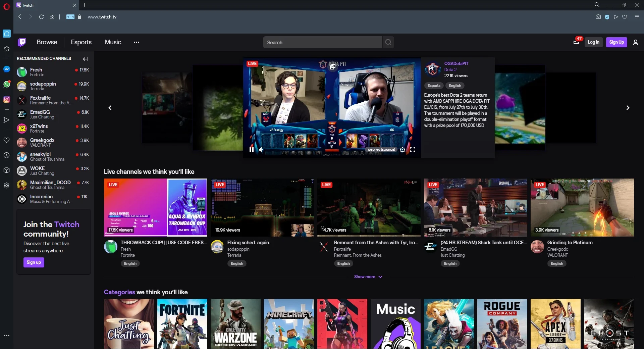Go back in browser history
This screenshot has width=644, height=349.
pyautogui.click(x=20, y=17)
